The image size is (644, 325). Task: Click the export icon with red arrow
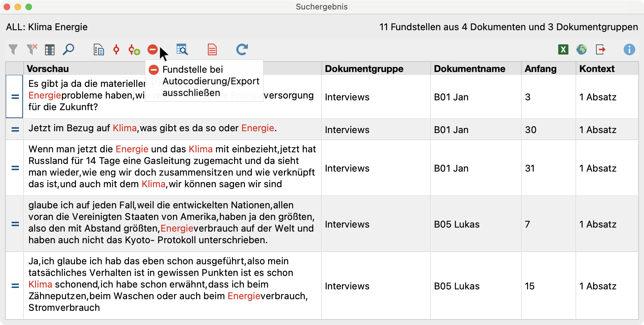pos(600,49)
